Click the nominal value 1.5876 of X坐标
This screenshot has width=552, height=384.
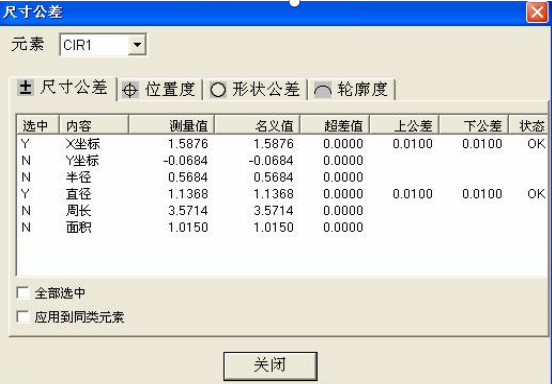[274, 144]
